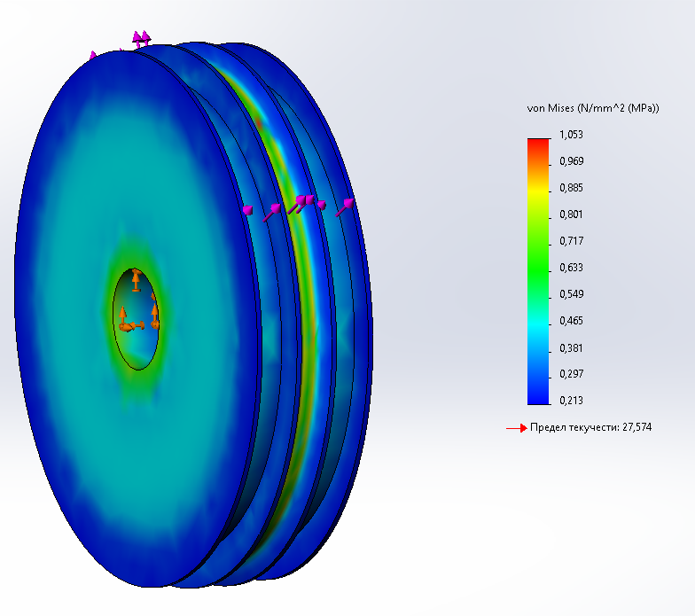Click the vertical stress color gradient bar
Image resolution: width=695 pixels, height=616 pixels.
pyautogui.click(x=538, y=271)
